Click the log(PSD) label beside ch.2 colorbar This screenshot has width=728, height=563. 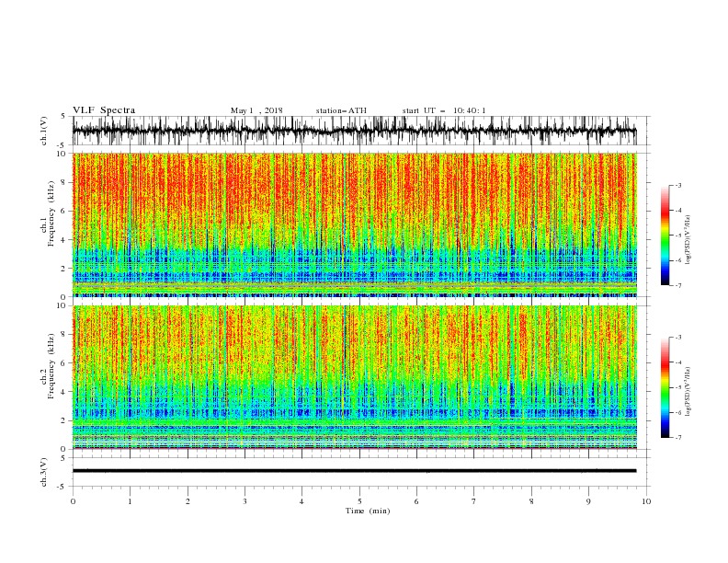[x=688, y=392]
